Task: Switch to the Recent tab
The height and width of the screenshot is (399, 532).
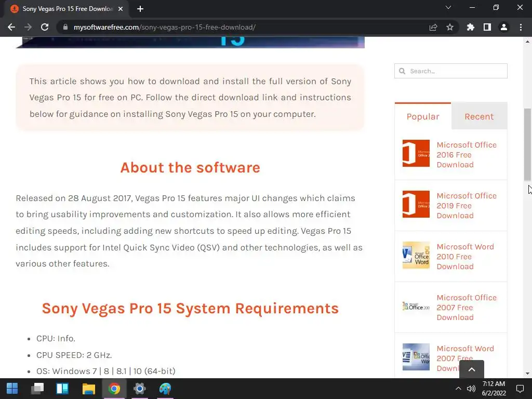Action: point(479,116)
